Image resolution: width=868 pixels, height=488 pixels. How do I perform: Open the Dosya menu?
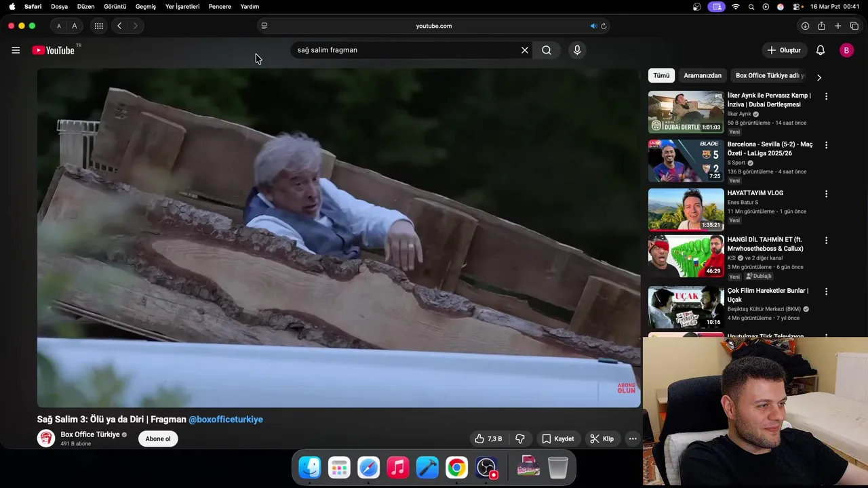60,7
